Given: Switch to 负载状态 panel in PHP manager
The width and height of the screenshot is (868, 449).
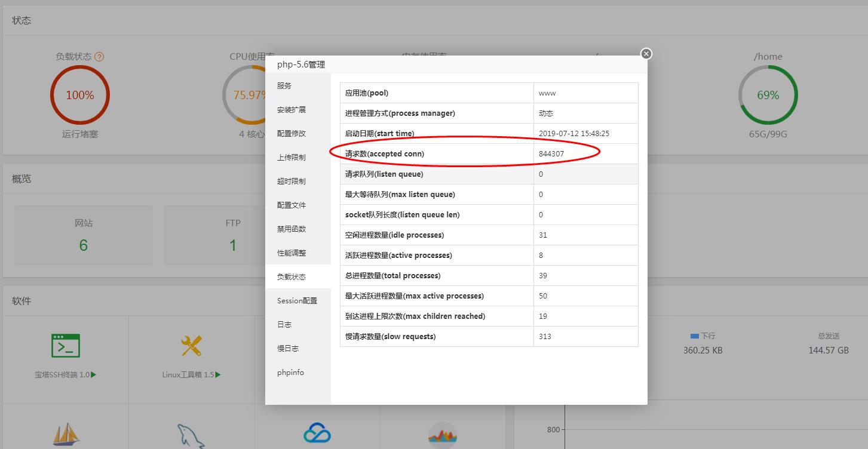Looking at the screenshot, I should (x=290, y=276).
